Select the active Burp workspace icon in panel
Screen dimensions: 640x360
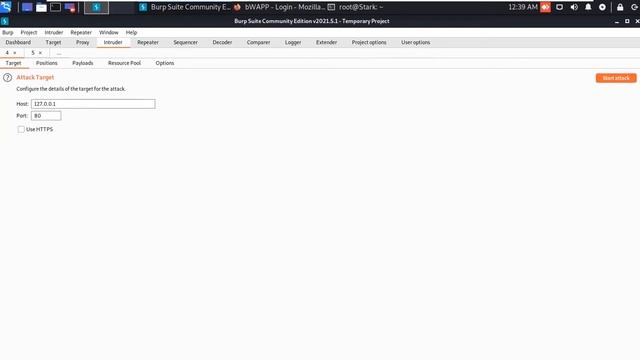coord(96,7)
